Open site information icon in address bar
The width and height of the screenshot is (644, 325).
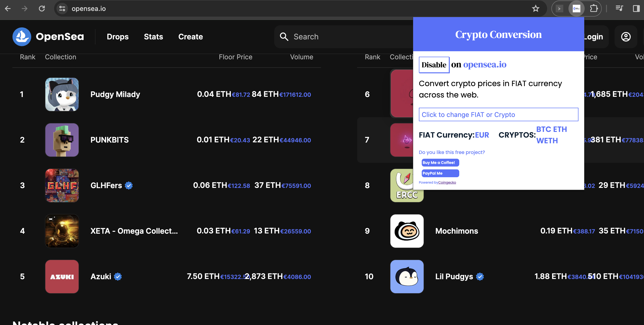[62, 9]
